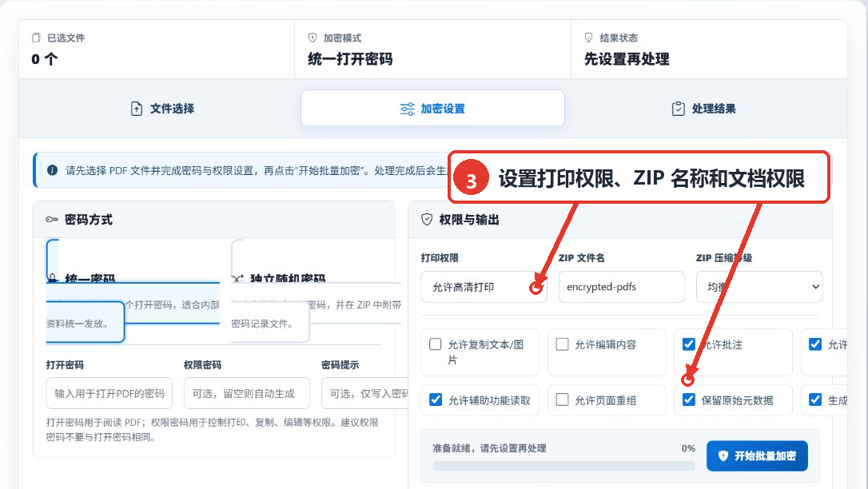Click the shield icon next to 加密模式

point(313,38)
